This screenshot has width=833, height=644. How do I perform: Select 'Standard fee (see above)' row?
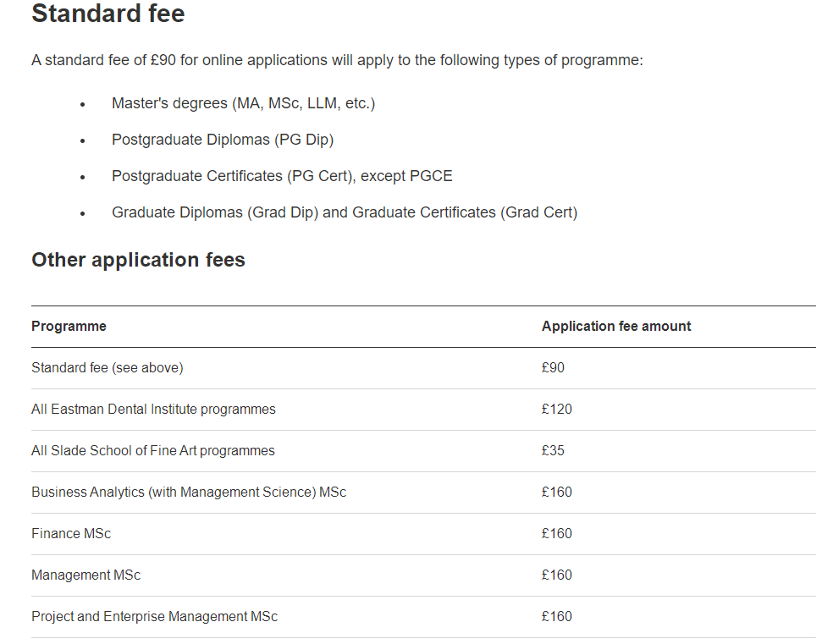[423, 368]
